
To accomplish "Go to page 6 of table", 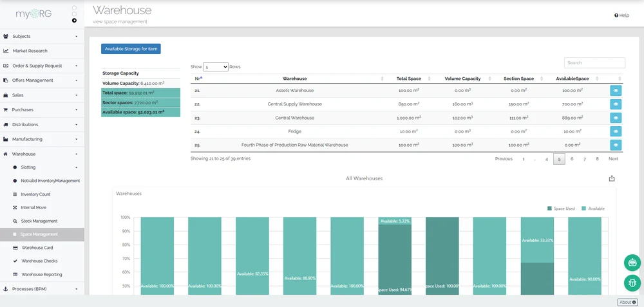I will pos(572,159).
